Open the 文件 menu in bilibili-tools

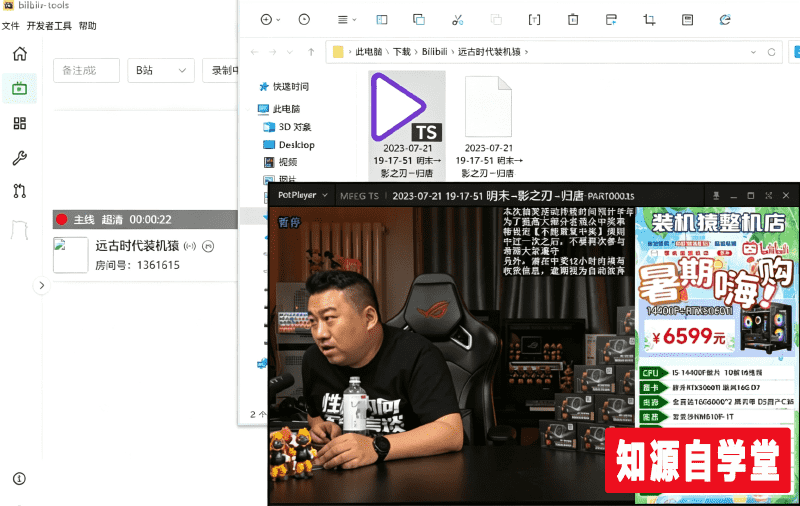(10, 26)
